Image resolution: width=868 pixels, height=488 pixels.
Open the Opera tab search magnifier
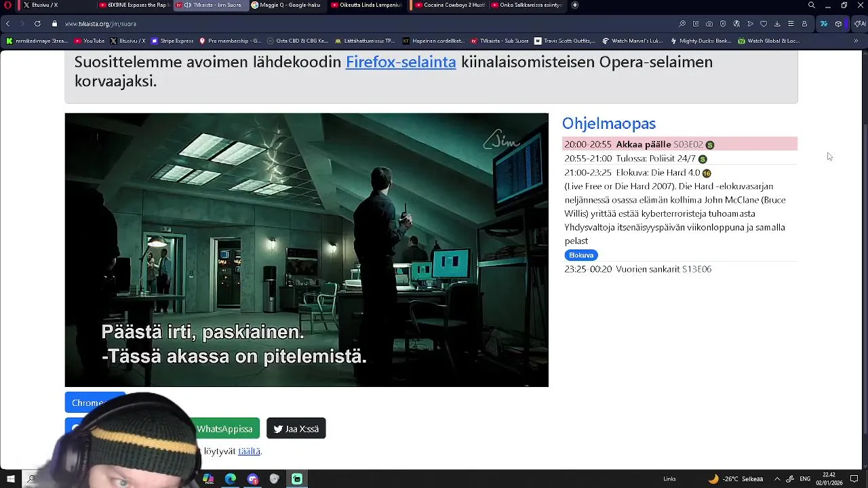pos(811,5)
